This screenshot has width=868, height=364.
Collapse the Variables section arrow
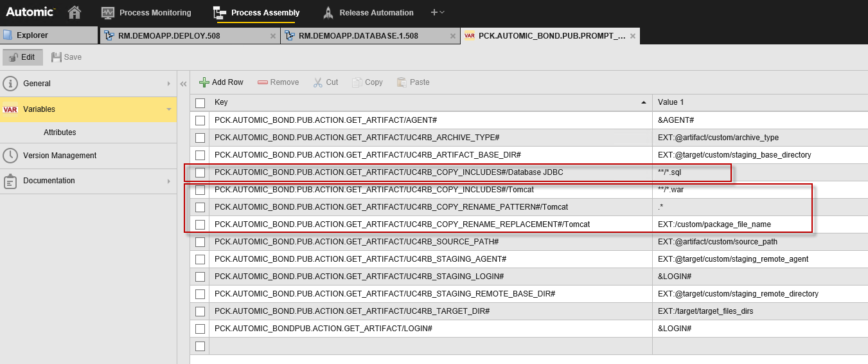point(168,109)
